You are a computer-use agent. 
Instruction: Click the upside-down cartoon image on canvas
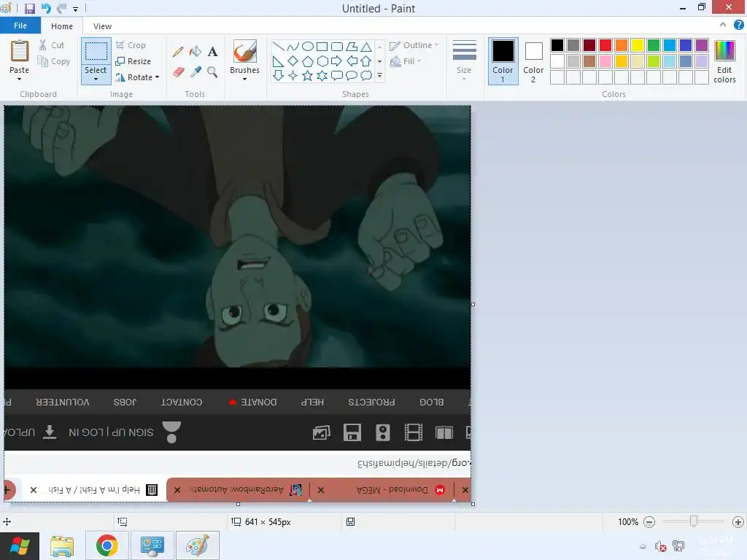237,237
